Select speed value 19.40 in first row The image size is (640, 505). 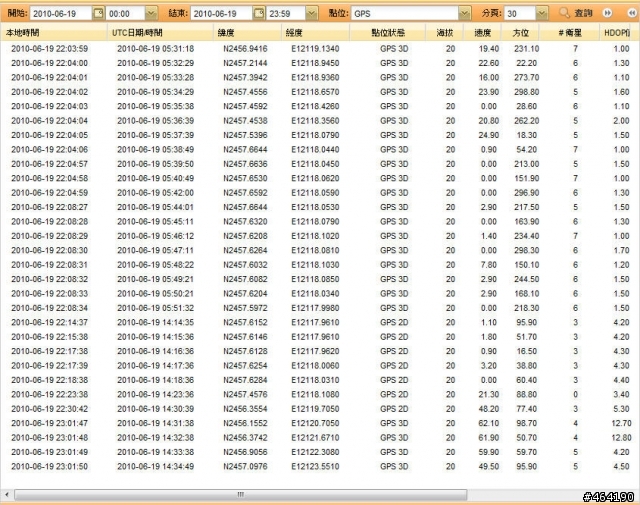489,49
